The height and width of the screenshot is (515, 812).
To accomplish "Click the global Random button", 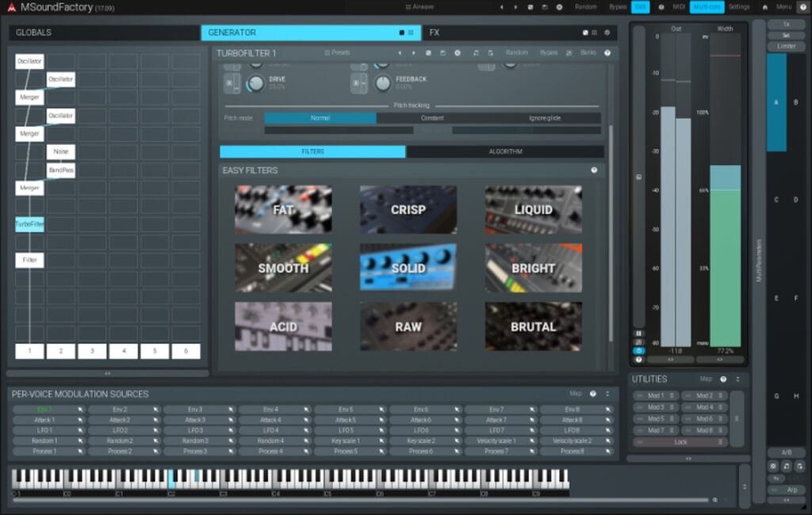I will [586, 7].
